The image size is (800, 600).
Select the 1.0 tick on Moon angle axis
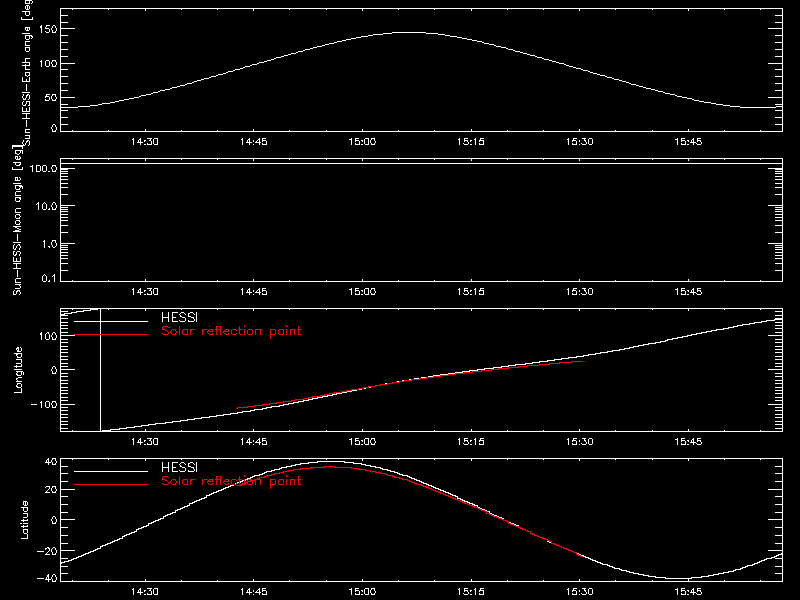49,244
